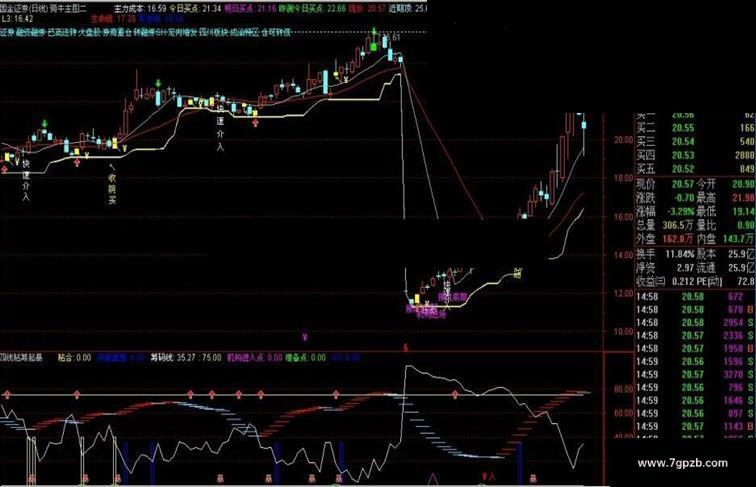
Task: Click the purple triangle marker in the indicator panel
Action: [432, 478]
